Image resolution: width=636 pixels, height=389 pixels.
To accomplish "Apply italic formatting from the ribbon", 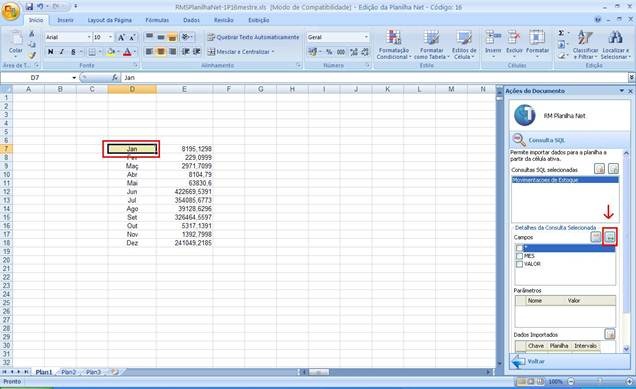I will point(62,52).
